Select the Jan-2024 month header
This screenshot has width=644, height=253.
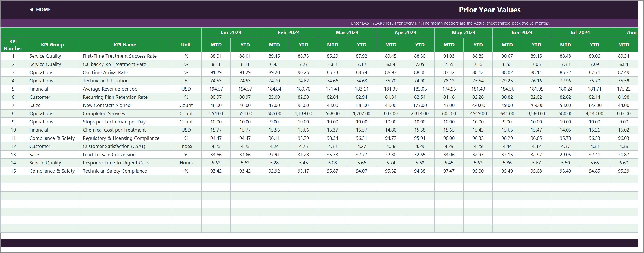(x=230, y=33)
